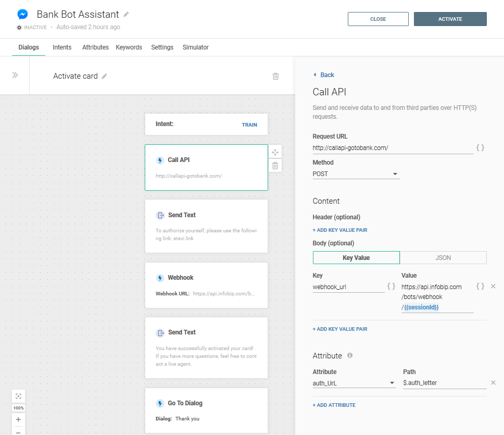The image size is (504, 435).
Task: Click into the $.auth_letter Path field
Action: point(444,383)
